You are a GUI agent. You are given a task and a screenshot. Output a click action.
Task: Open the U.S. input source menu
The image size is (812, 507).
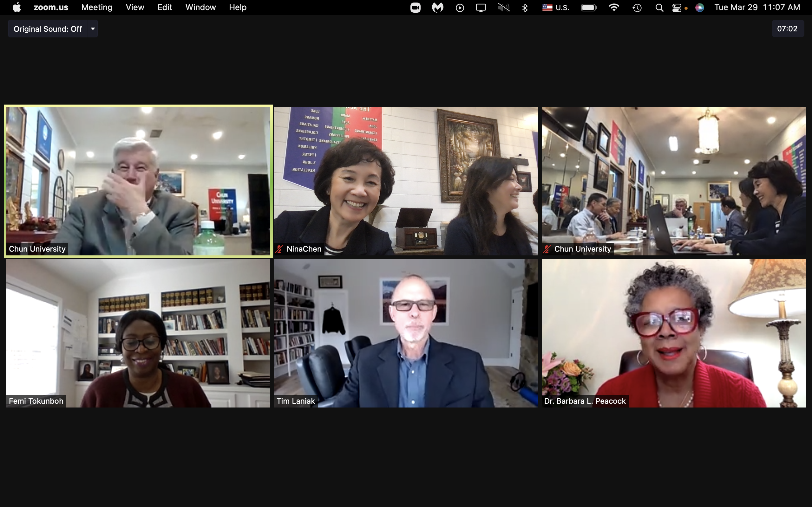click(x=556, y=7)
